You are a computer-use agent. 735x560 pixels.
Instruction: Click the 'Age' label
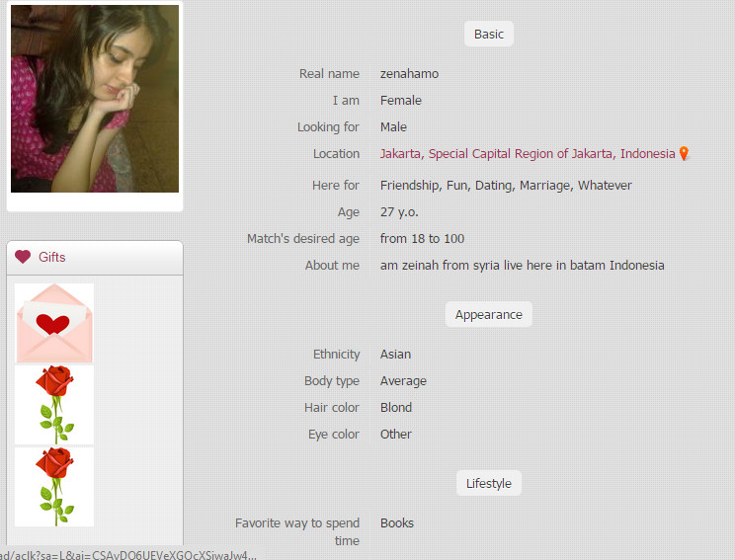point(349,212)
